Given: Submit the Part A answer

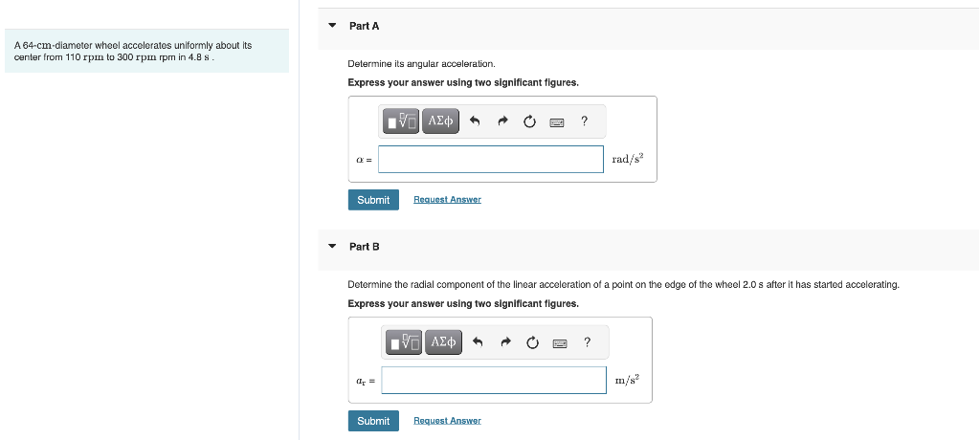Looking at the screenshot, I should (x=373, y=200).
